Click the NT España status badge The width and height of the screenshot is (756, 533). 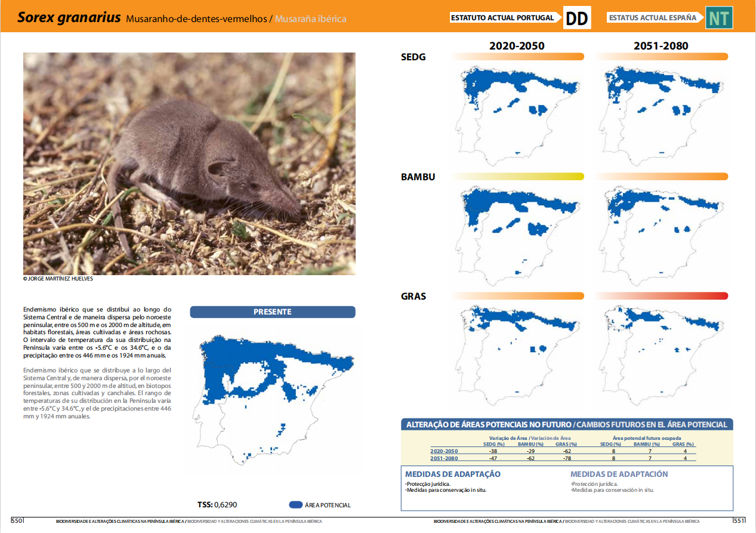(719, 19)
